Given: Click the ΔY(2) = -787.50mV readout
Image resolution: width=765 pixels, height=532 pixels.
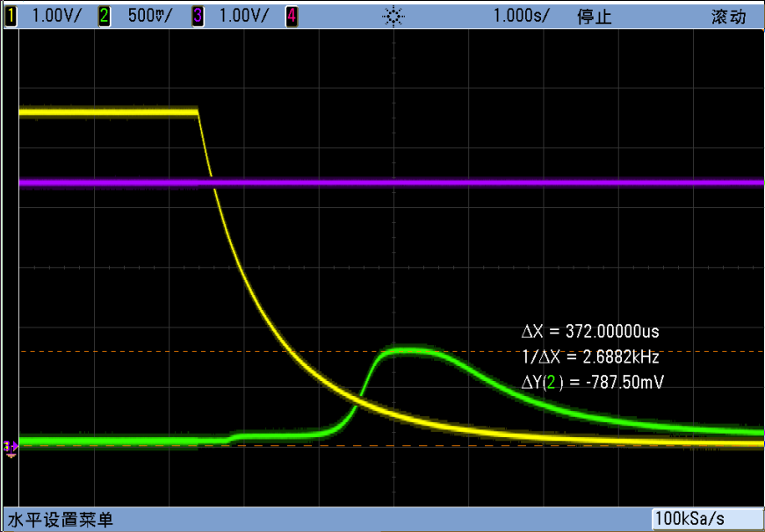Looking at the screenshot, I should 592,384.
